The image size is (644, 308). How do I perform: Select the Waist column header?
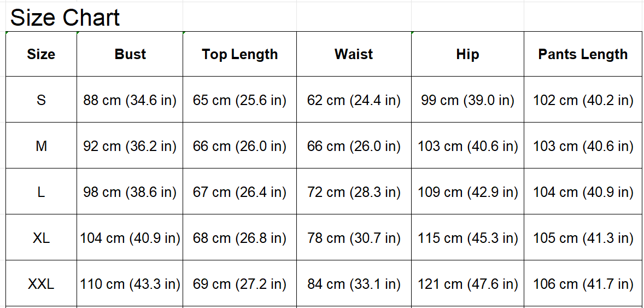pyautogui.click(x=354, y=54)
